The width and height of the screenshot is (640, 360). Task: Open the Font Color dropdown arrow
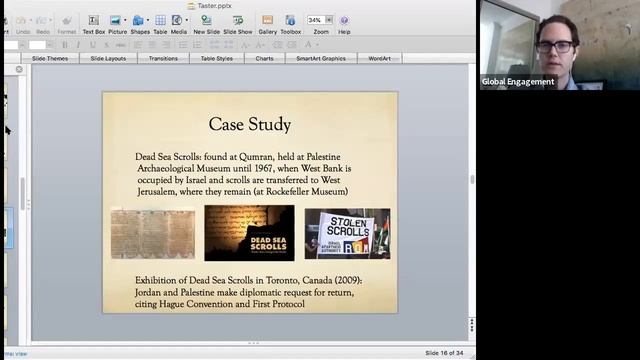click(318, 45)
